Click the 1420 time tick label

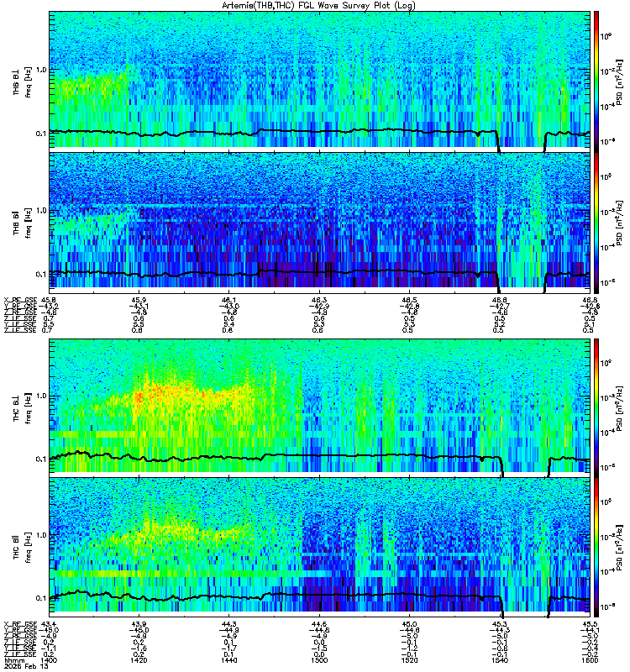[x=139, y=661]
